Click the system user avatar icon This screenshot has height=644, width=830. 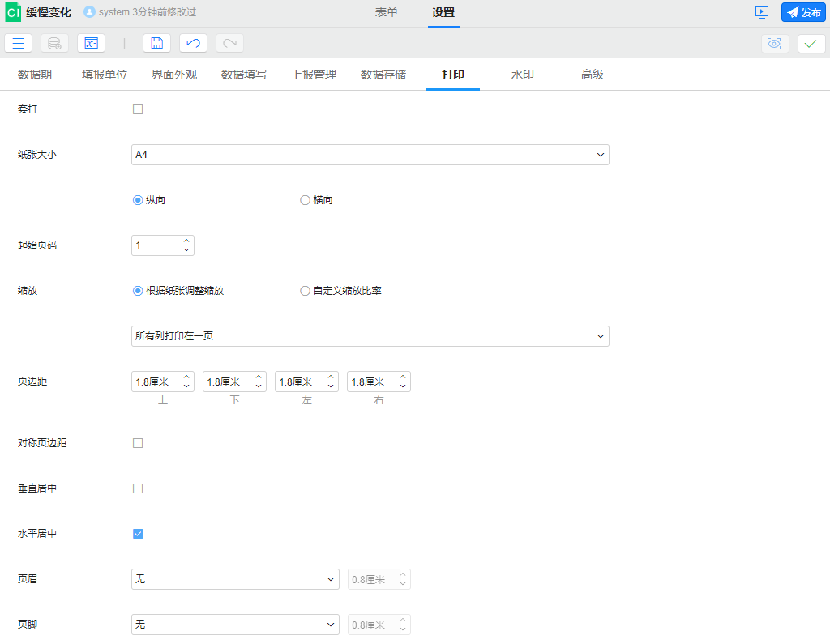(x=89, y=11)
